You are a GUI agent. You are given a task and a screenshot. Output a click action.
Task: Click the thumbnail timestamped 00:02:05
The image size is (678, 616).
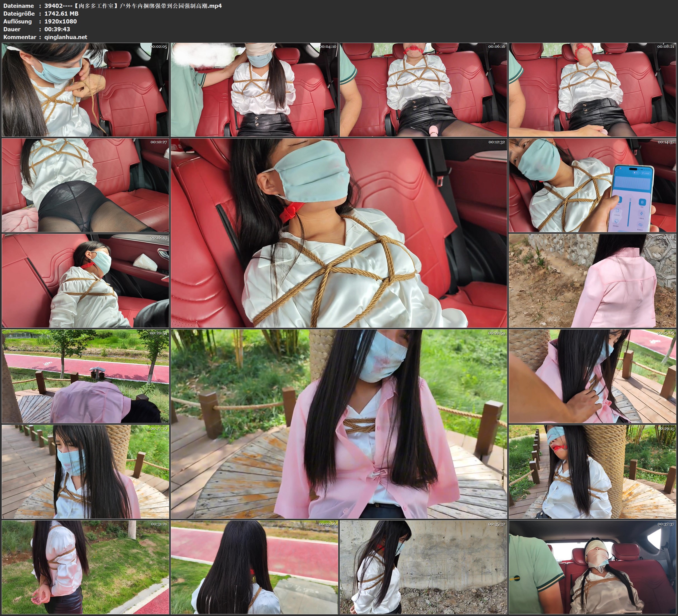pyautogui.click(x=85, y=89)
